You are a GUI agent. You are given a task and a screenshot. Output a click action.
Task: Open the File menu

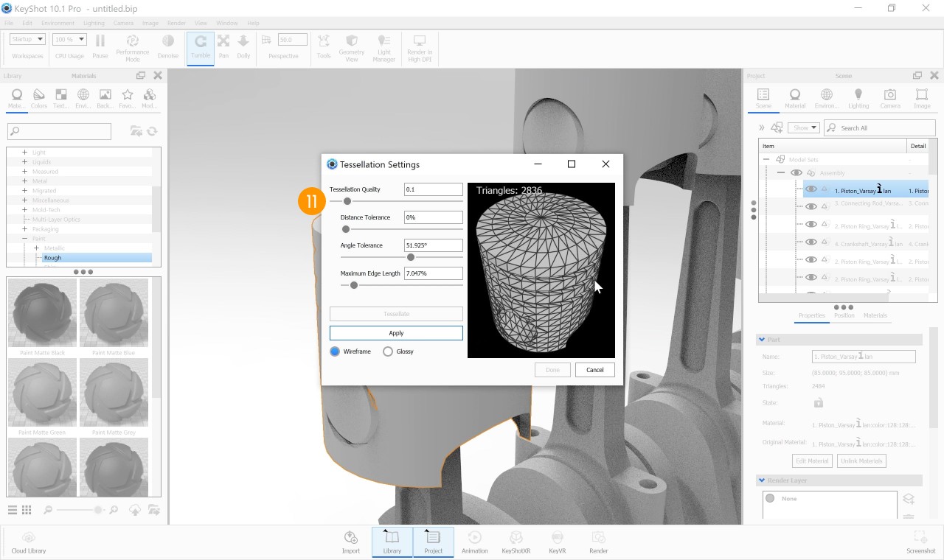point(9,24)
